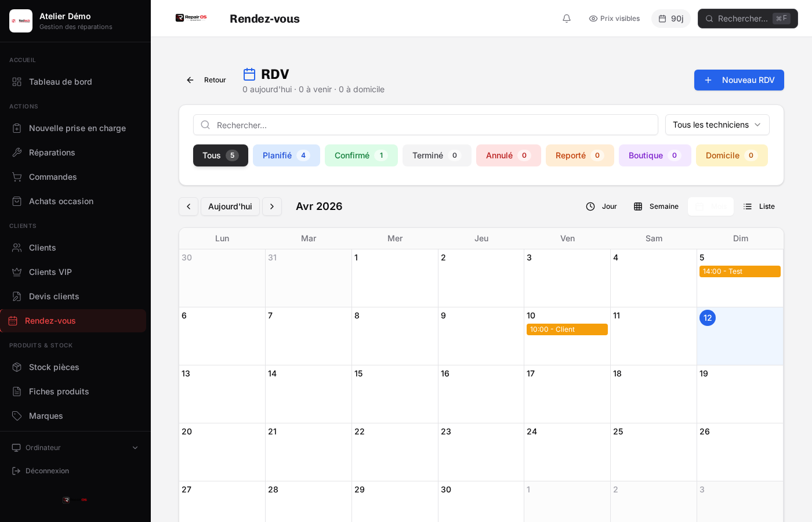Filter by Annulé status
Viewport: 812px width, 522px height.
click(x=509, y=155)
